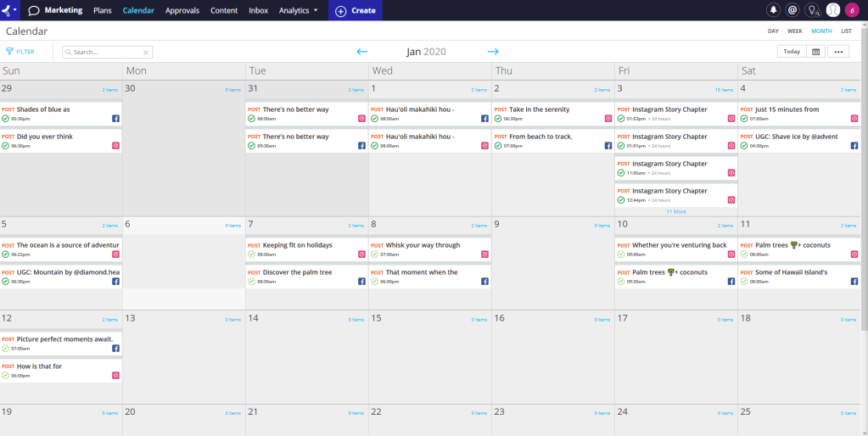This screenshot has width=868, height=436.
Task: Click the Create button
Action: pos(356,10)
